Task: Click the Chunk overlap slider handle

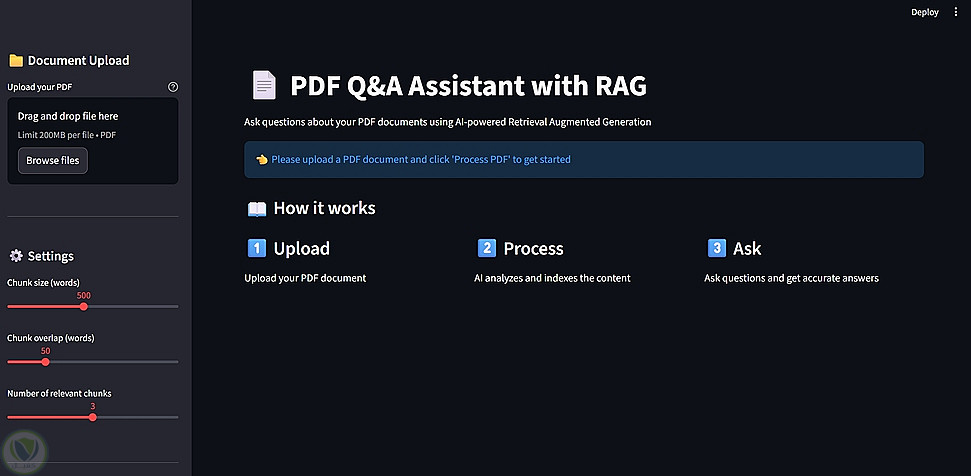Action: point(45,361)
